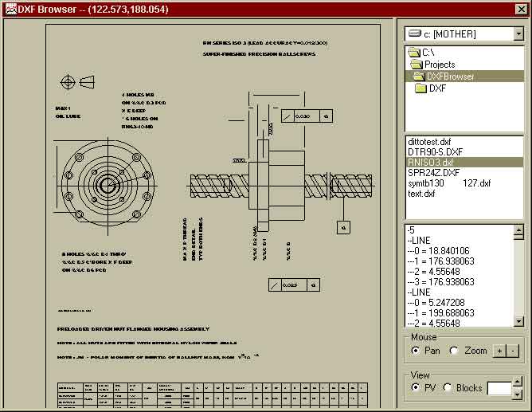
Task: Decrease the Blocks spinner value
Action: click(517, 394)
